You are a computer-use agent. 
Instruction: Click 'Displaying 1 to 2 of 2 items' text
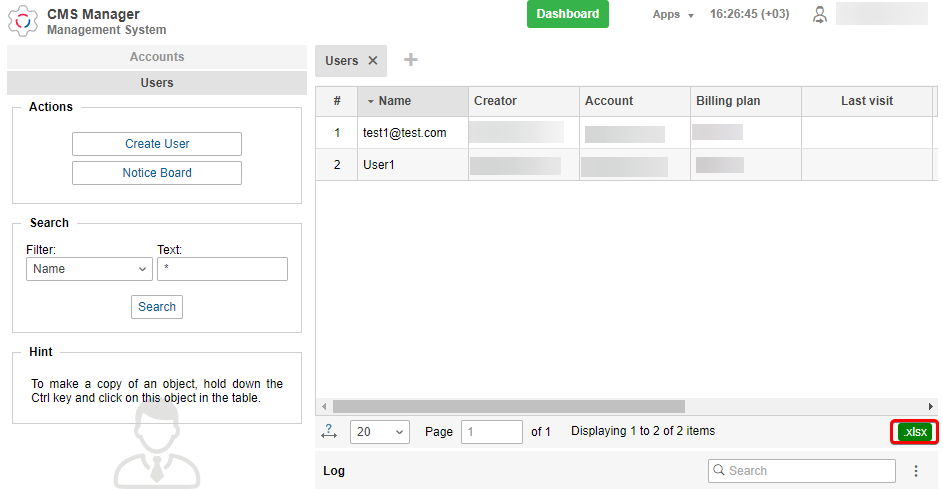pyautogui.click(x=643, y=431)
